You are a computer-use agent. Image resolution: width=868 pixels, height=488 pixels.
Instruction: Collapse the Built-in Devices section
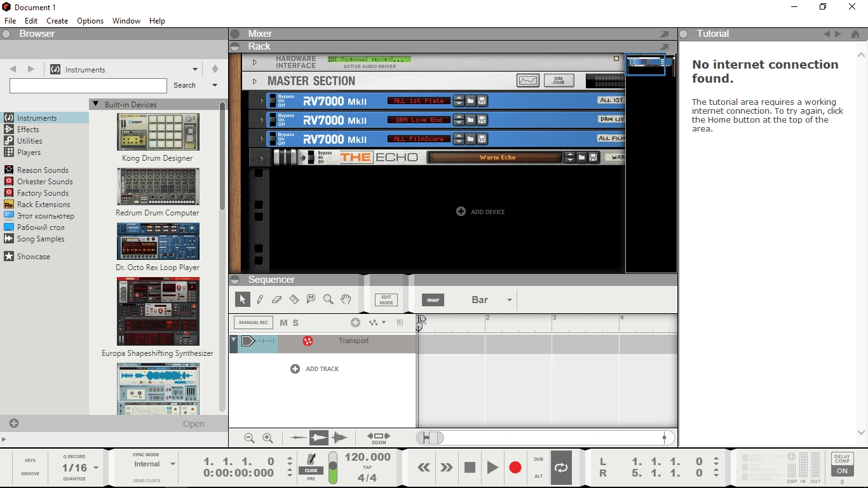point(95,104)
